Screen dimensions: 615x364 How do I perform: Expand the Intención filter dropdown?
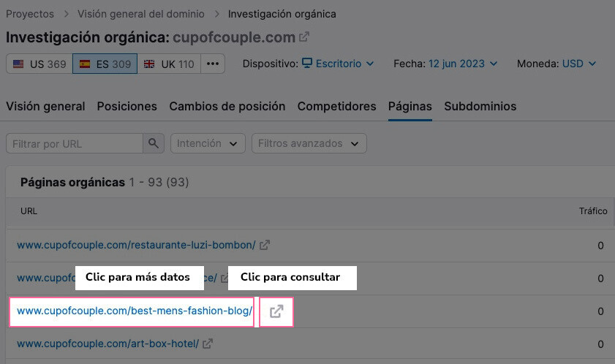tap(208, 143)
